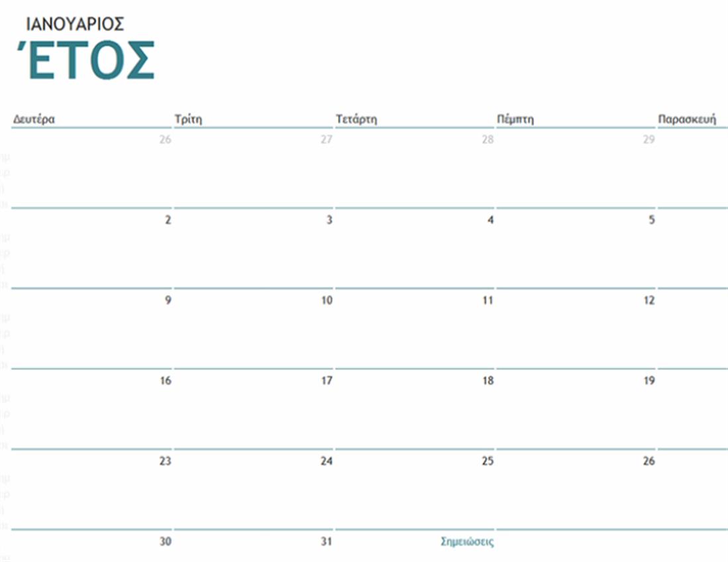
Task: Choose date 18 on Wednesday column
Action: point(488,381)
